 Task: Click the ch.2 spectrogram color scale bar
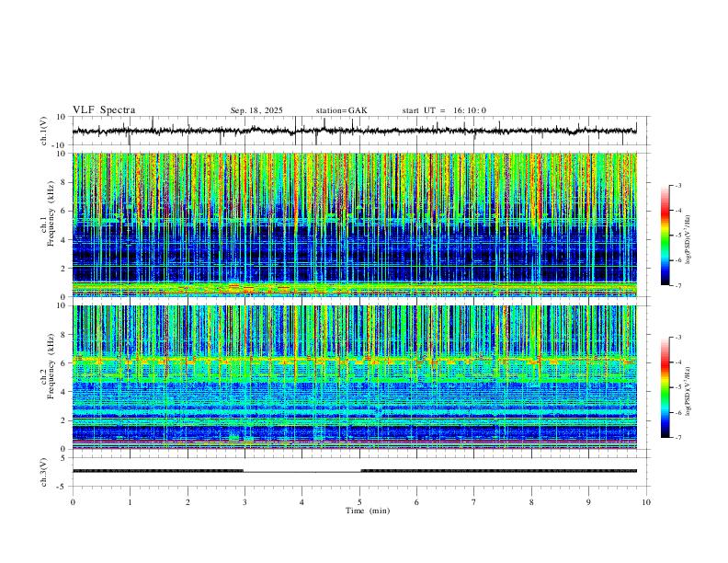[665, 387]
